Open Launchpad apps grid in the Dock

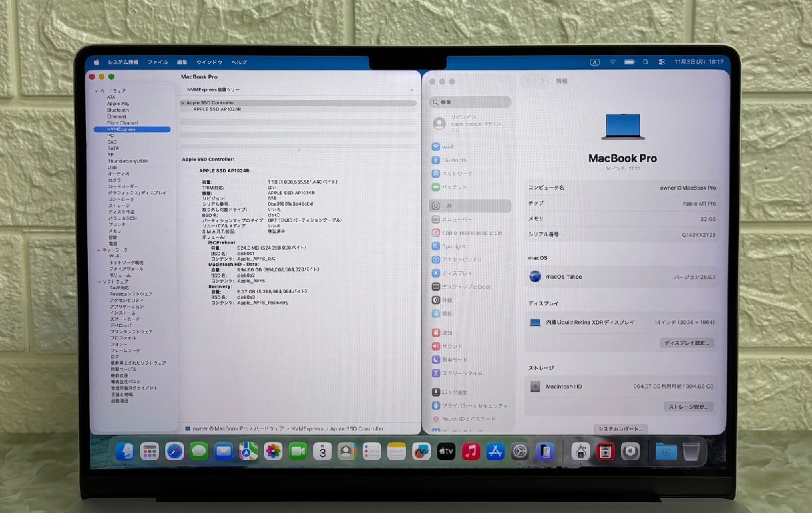[150, 451]
